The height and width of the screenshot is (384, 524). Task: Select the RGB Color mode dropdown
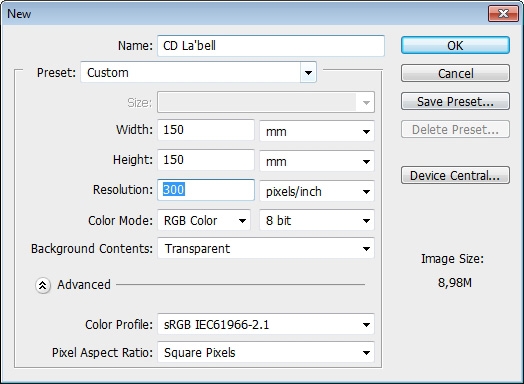coord(204,220)
